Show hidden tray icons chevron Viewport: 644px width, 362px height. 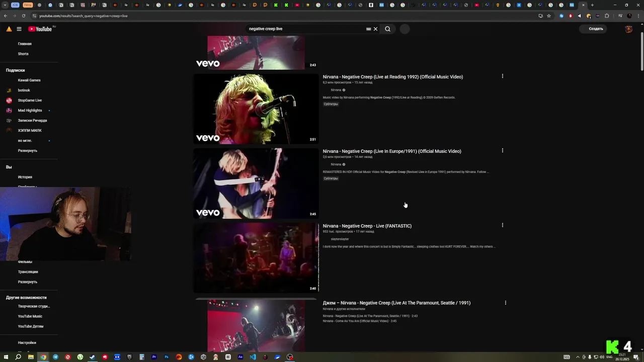578,357
